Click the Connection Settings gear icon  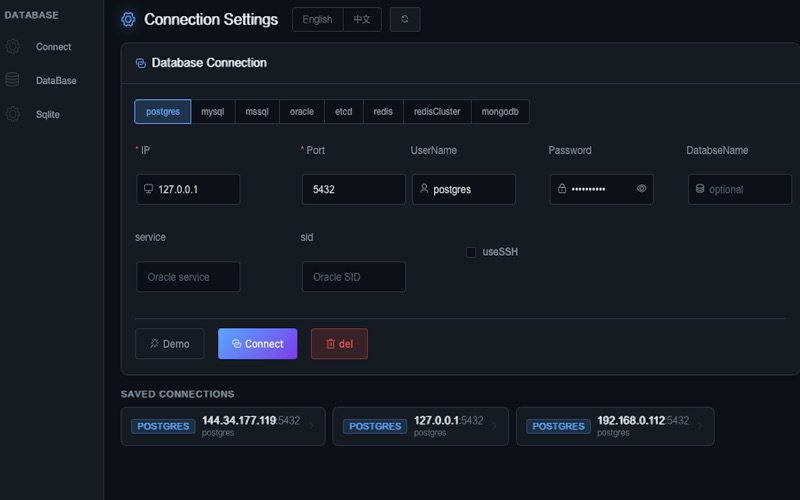point(128,19)
